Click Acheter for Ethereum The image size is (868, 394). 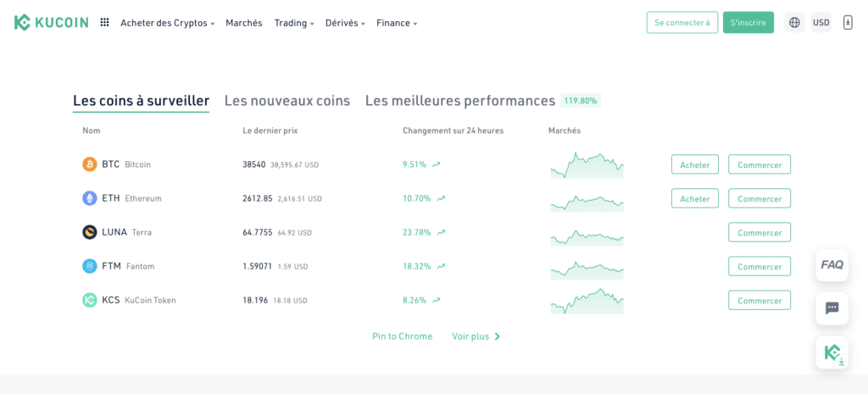click(x=695, y=198)
